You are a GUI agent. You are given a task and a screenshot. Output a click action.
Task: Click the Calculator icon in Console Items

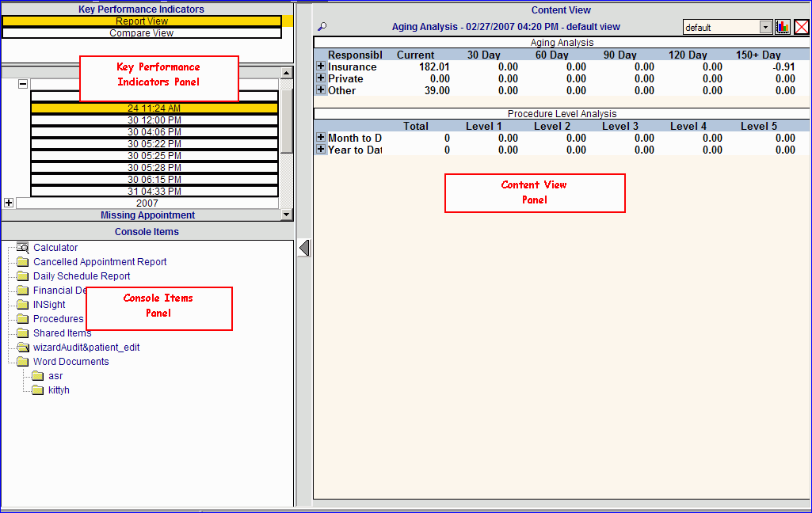pyautogui.click(x=22, y=248)
